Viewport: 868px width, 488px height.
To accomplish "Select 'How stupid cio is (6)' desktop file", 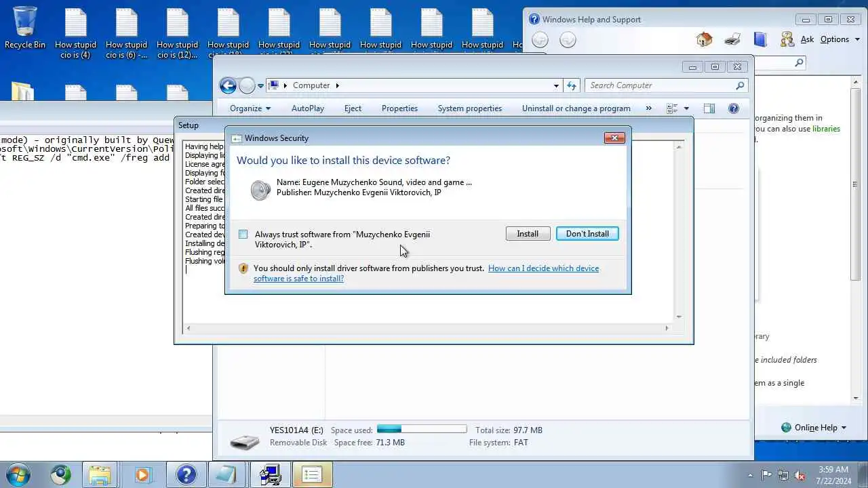I will 126,34.
